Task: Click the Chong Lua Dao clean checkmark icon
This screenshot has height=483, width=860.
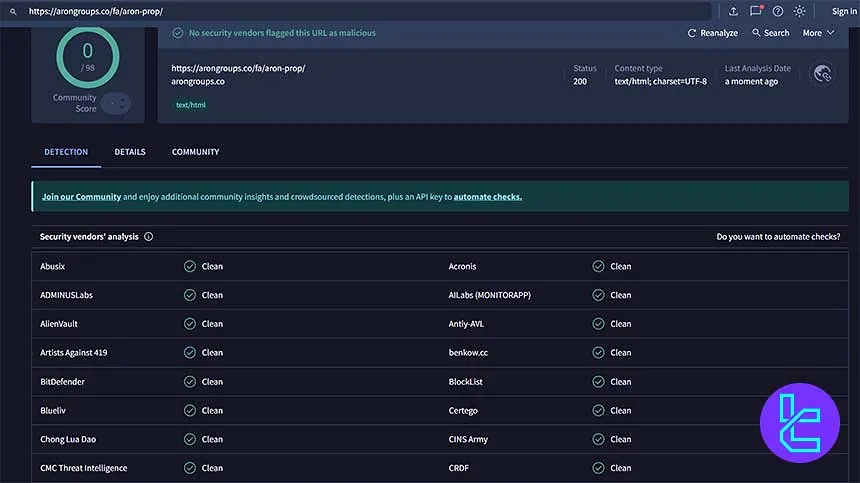Action: (190, 439)
